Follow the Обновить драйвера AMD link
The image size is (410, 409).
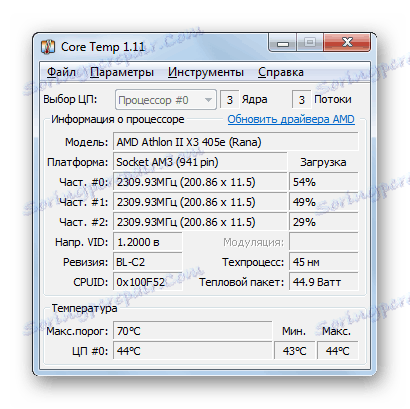click(x=291, y=119)
